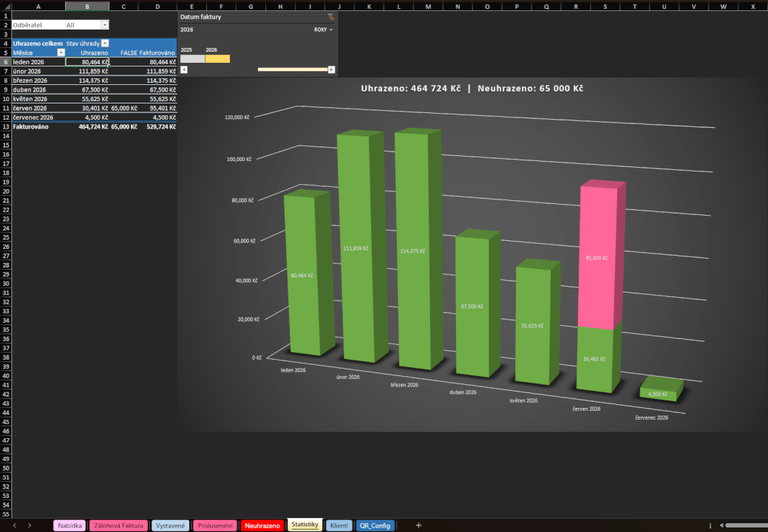Select the 2026 segment in timeline
This screenshot has height=532, width=768.
tap(217, 58)
